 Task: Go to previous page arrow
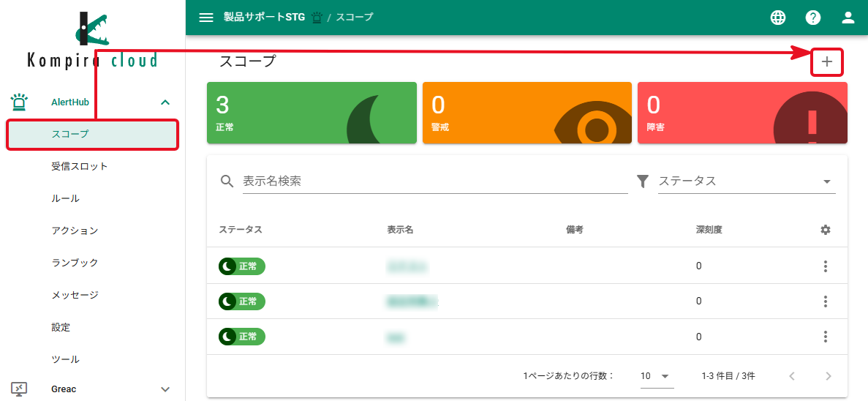coord(792,376)
